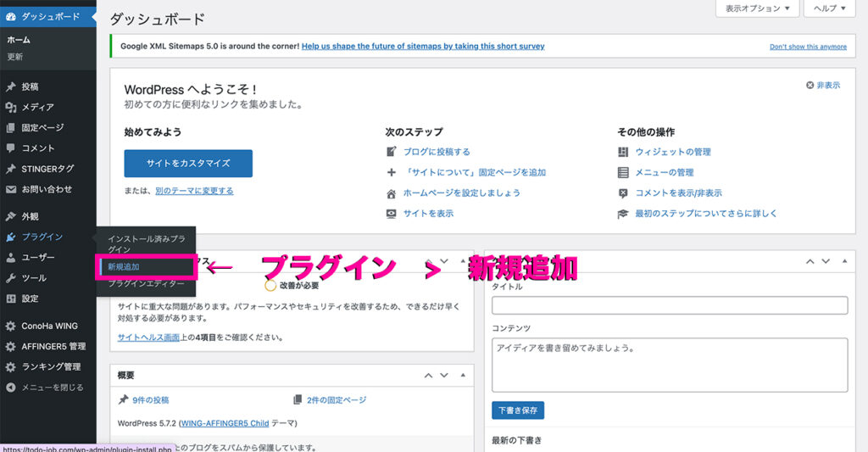
Task: Open the ホーム submenu item
Action: 19,40
